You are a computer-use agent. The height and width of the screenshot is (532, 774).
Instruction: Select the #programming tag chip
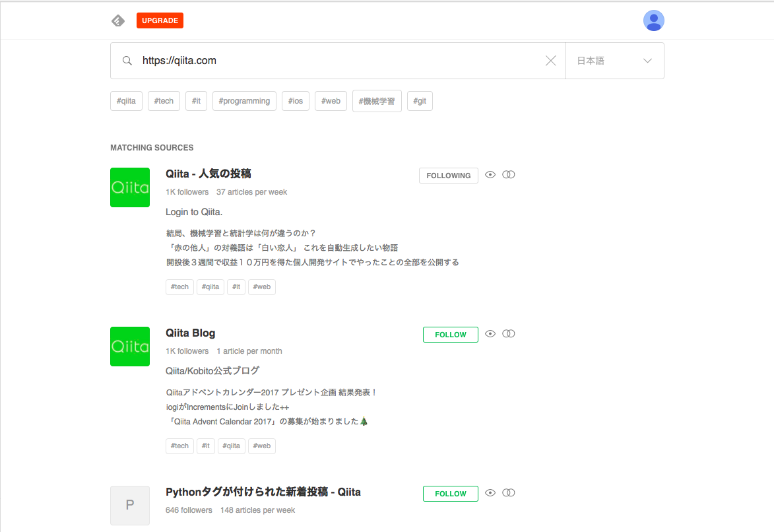coord(244,100)
